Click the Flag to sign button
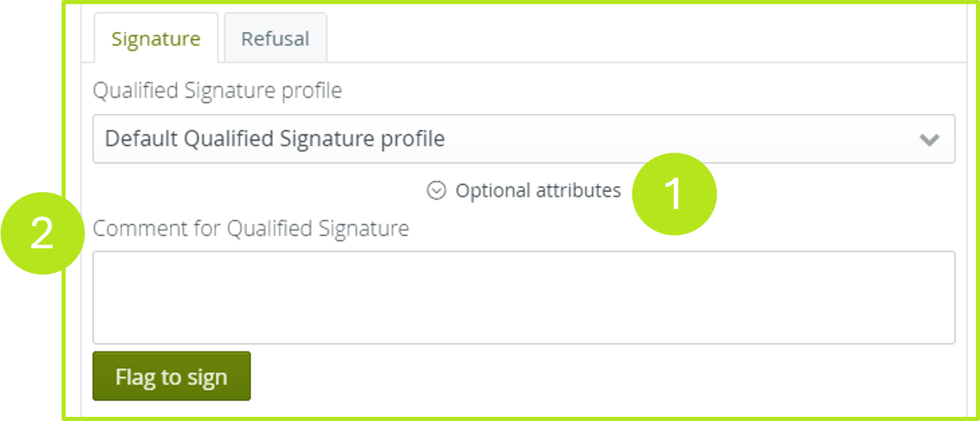980x421 pixels. tap(171, 376)
